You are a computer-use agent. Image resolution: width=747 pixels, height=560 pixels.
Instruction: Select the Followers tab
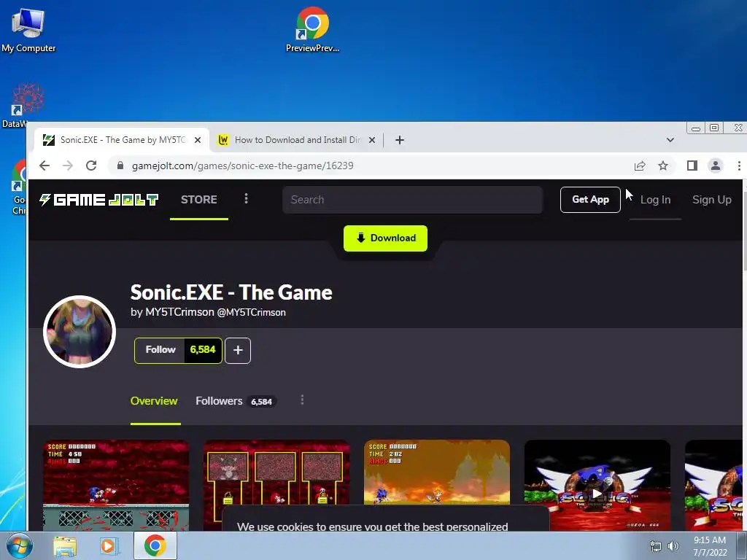(236, 401)
